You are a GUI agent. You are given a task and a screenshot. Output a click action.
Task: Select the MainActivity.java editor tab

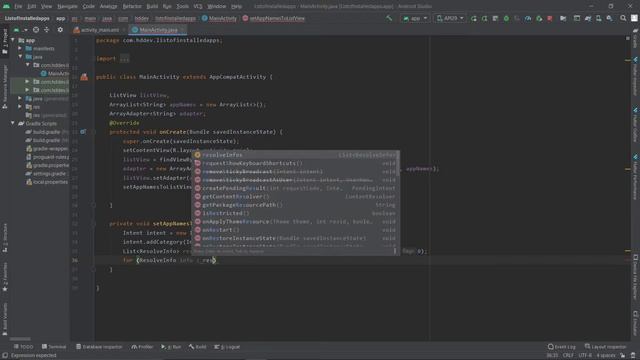pos(158,30)
